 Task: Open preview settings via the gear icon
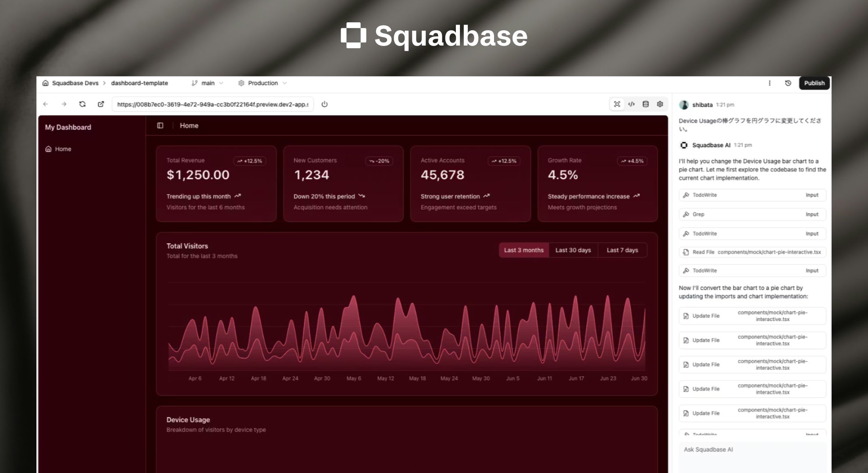click(660, 104)
